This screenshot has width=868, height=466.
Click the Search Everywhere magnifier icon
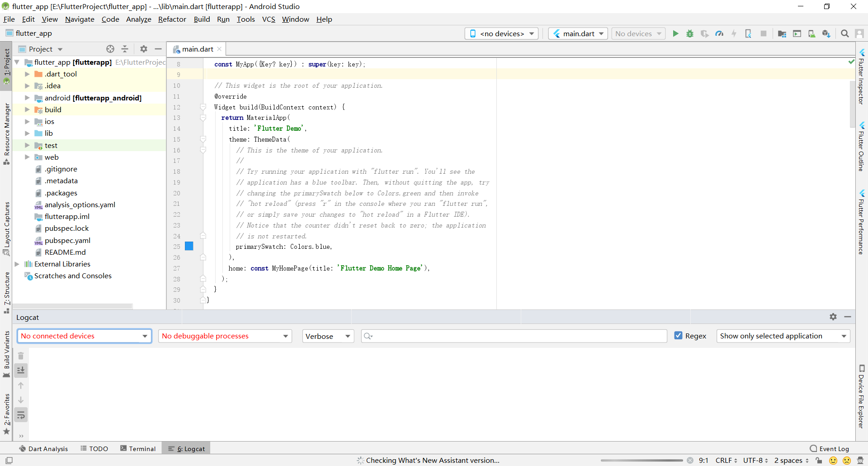[844, 33]
